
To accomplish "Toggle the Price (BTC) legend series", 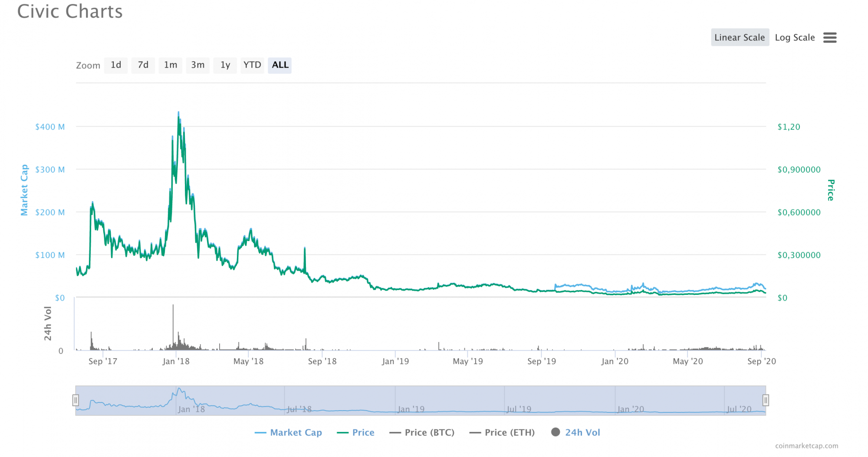I will pyautogui.click(x=422, y=432).
